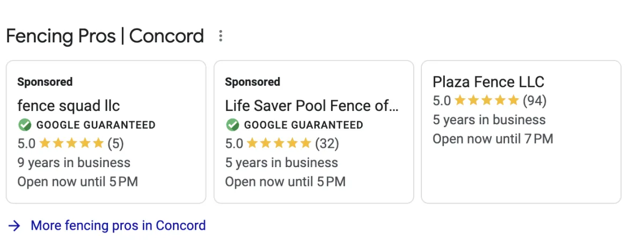The image size is (644, 240).
Task: Click the green checkmark badge for Life Saver Pool Fence
Action: (232, 125)
